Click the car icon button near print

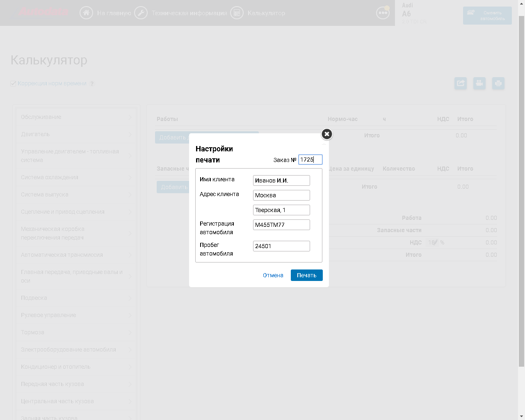(479, 83)
